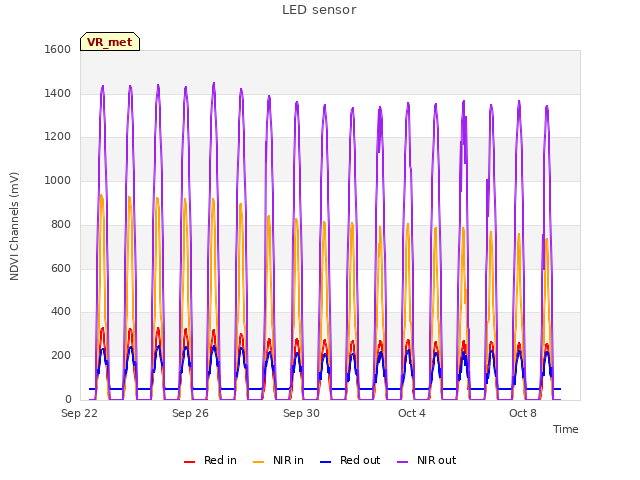Viewport: 640px width, 480px height.
Task: Click the LED sensor chart title
Action: click(319, 10)
